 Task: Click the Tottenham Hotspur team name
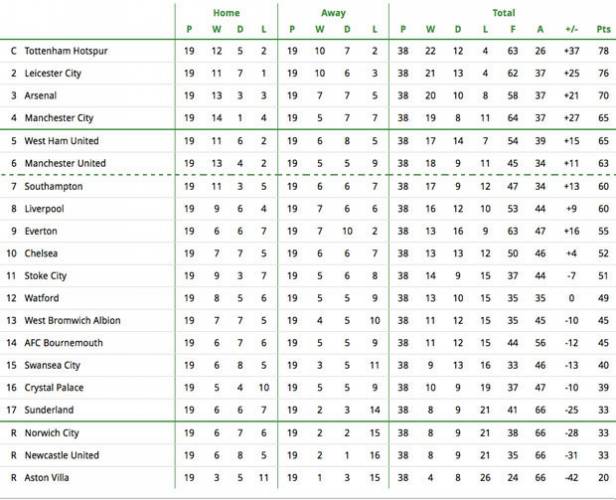66,51
